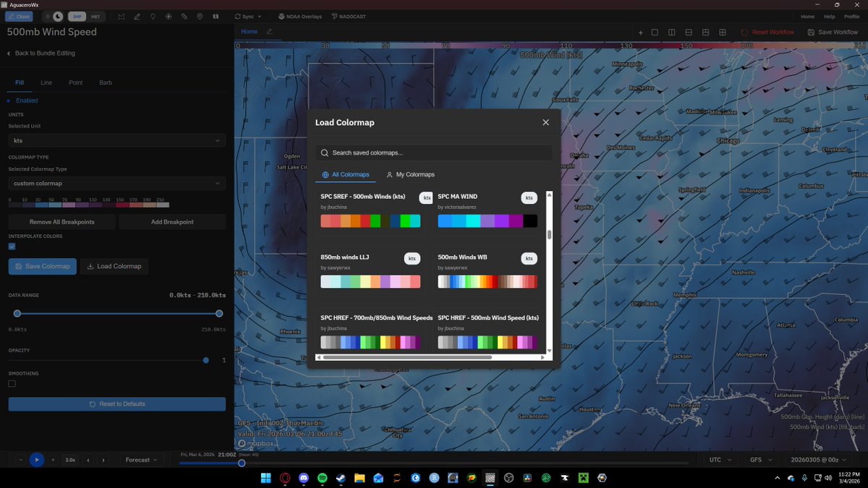The width and height of the screenshot is (868, 488).
Task: Select the location marker tool
Action: click(x=200, y=16)
